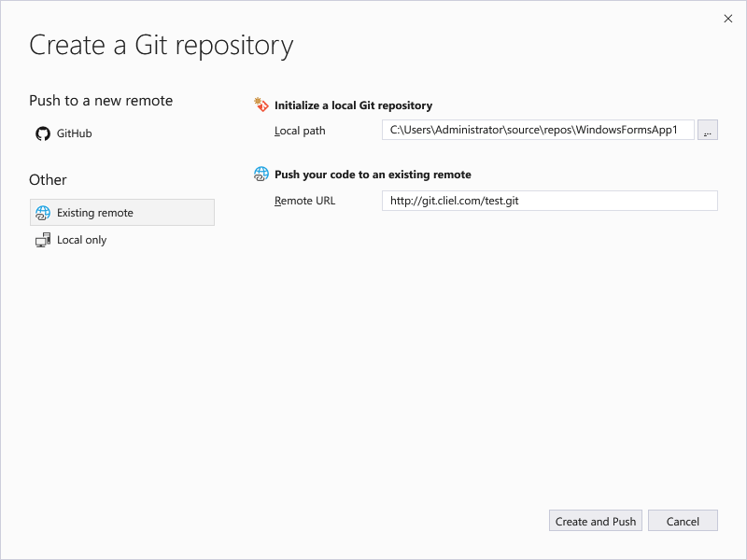
Task: Cancel the repository creation
Action: 683,521
